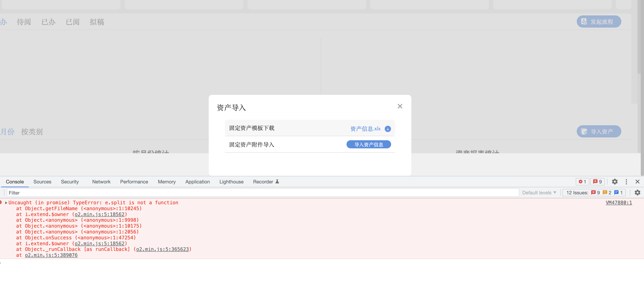The width and height of the screenshot is (644, 304).
Task: Open DevTools settings gear in the tab bar
Action: (x=614, y=182)
